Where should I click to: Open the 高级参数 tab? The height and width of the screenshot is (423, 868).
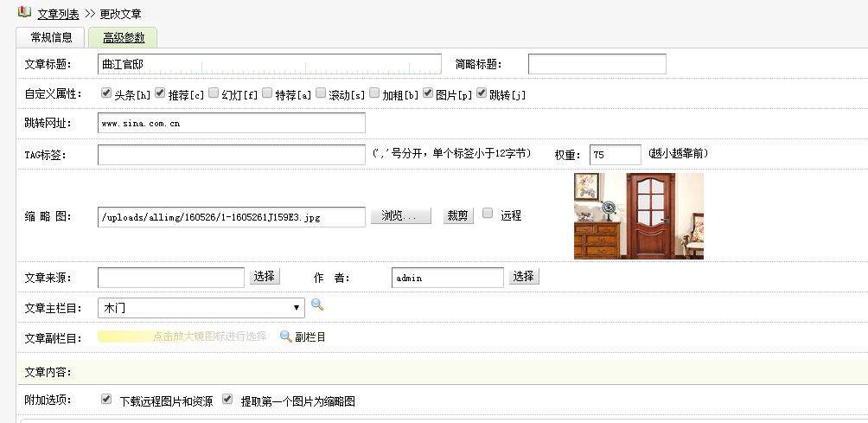[124, 38]
